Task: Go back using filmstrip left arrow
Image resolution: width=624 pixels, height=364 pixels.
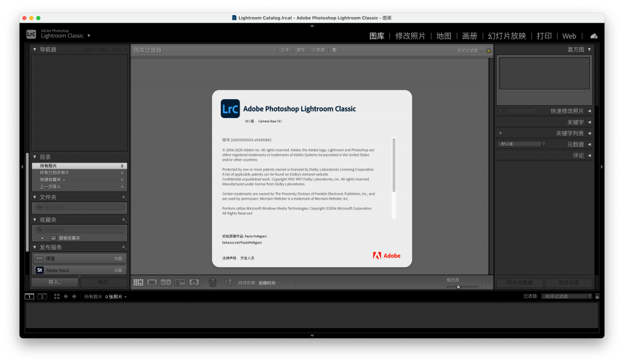Action: 66,296
